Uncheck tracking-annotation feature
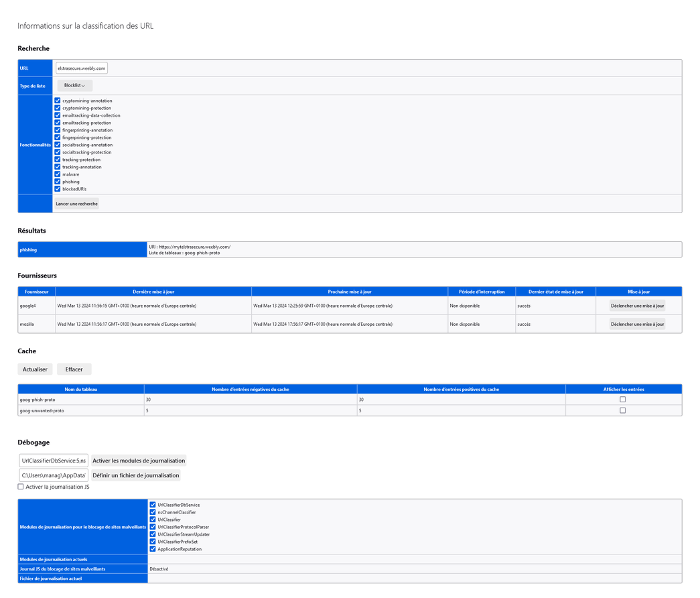Screen dimensions: 700x598 point(58,167)
